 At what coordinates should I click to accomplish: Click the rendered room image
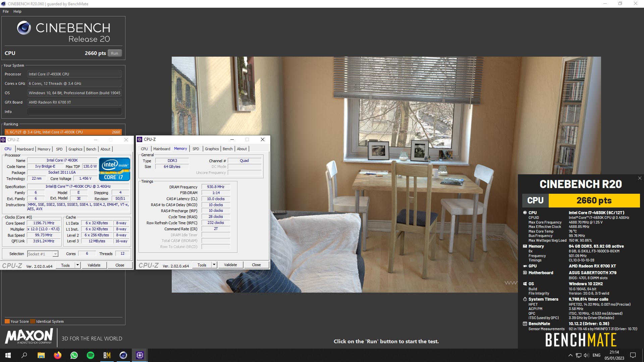point(386,174)
